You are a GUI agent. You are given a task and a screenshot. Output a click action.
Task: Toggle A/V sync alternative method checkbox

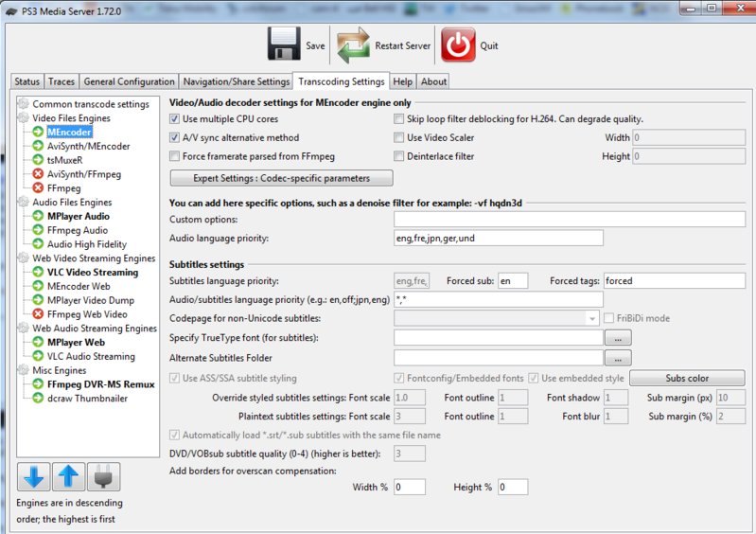[174, 137]
